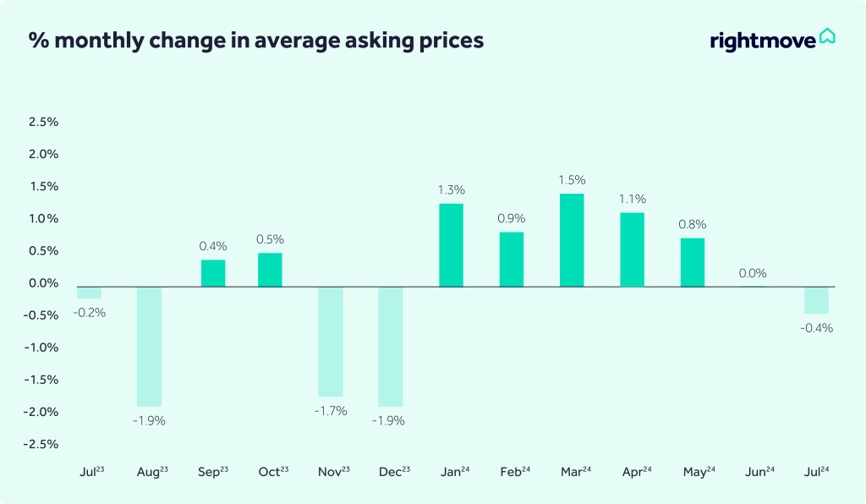Click the Jul 24 bar at -0.4%
The width and height of the screenshot is (866, 504).
click(x=816, y=300)
